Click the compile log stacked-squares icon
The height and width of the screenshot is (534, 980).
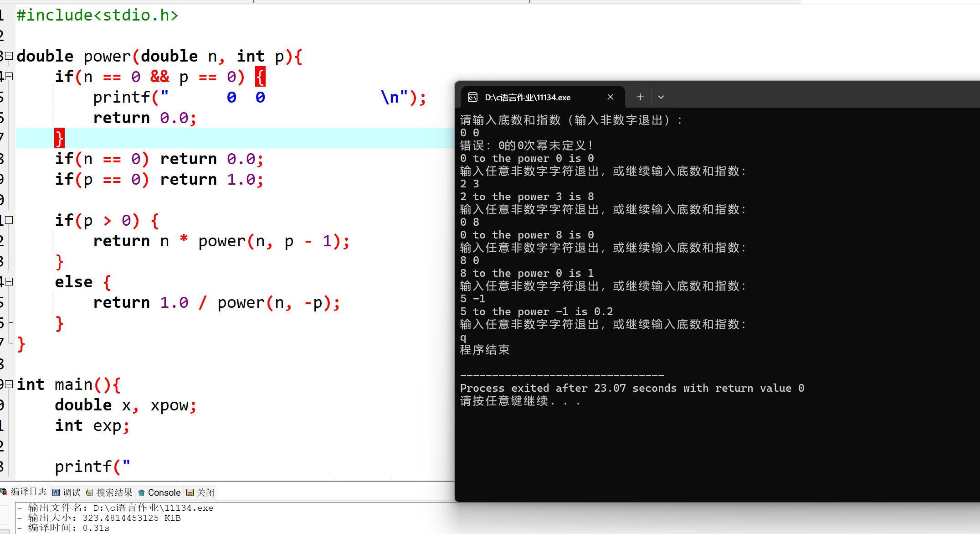pos(4,492)
